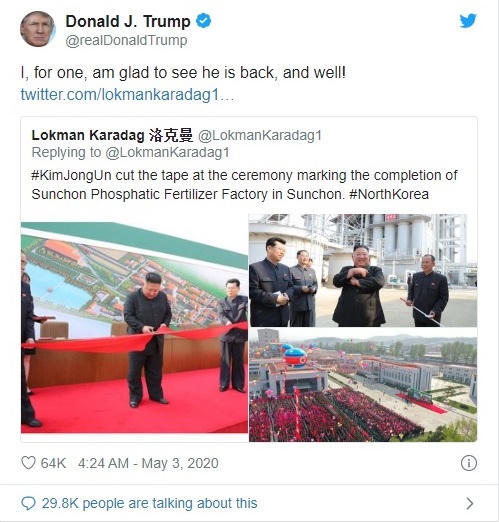The height and width of the screenshot is (522, 499).
Task: Open Donald J. Trump profile avatar
Action: pos(37,29)
